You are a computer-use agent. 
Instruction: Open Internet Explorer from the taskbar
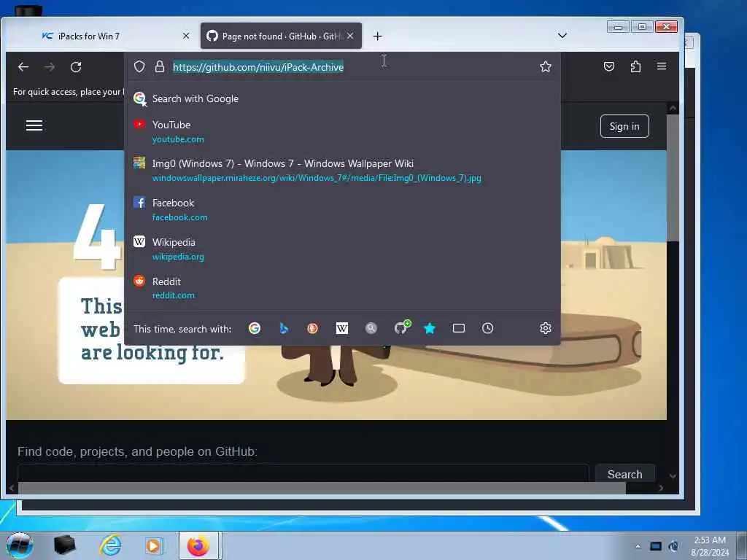tap(110, 545)
